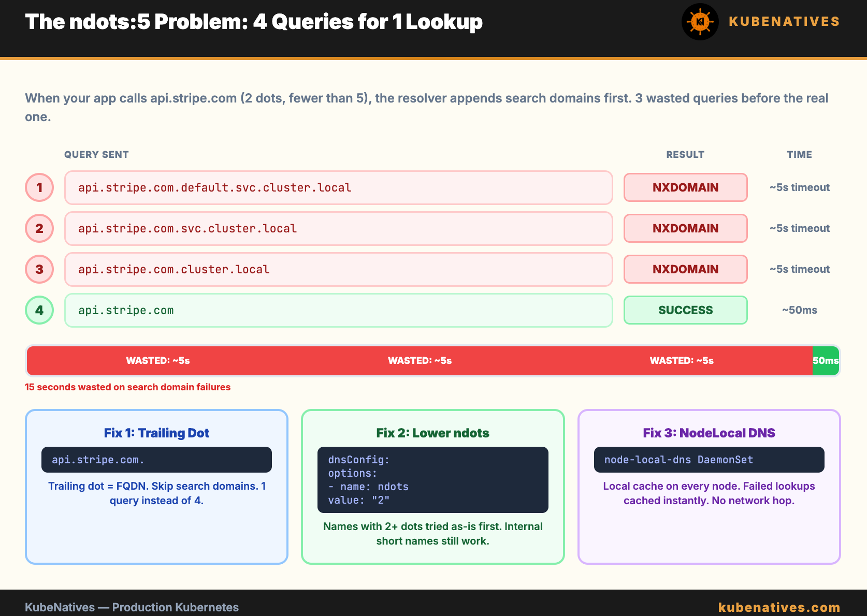Click the first red WASTED: ~5s bar segment
Screen dimensions: 867x616
tap(158, 361)
